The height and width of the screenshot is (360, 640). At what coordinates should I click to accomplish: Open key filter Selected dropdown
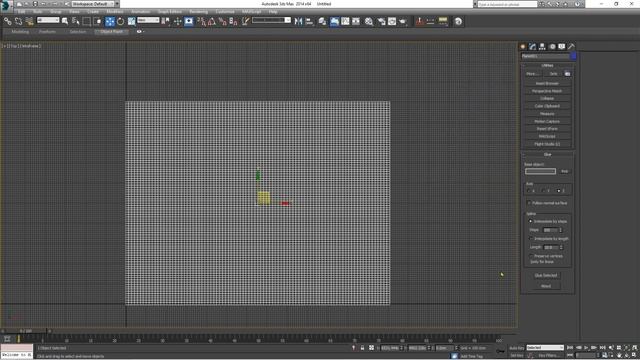(545, 348)
